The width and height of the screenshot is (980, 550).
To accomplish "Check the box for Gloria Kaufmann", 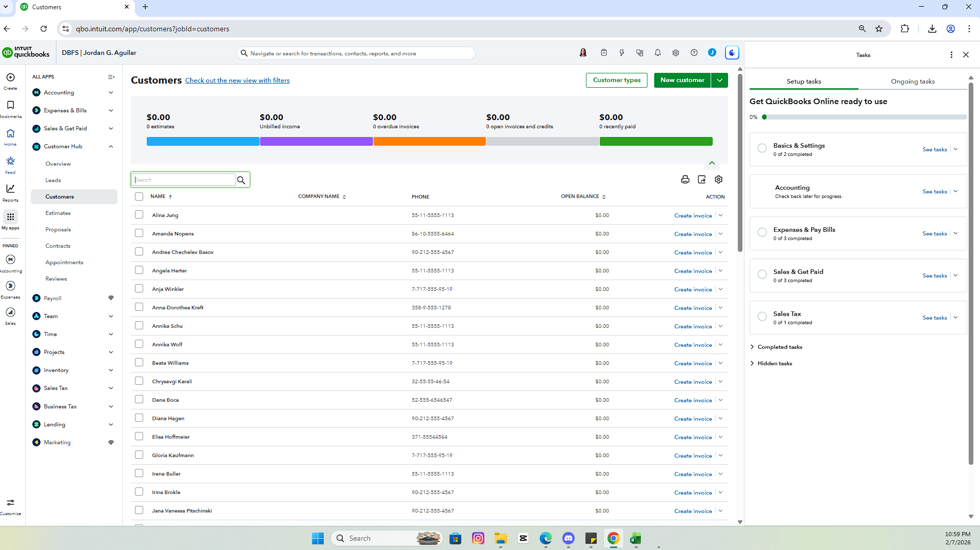I will point(139,455).
